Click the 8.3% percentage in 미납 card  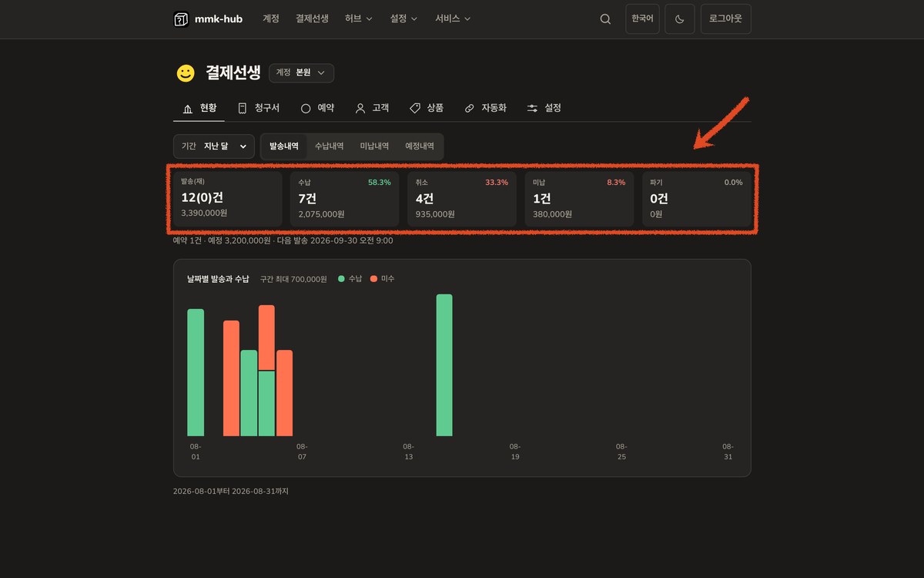[616, 183]
